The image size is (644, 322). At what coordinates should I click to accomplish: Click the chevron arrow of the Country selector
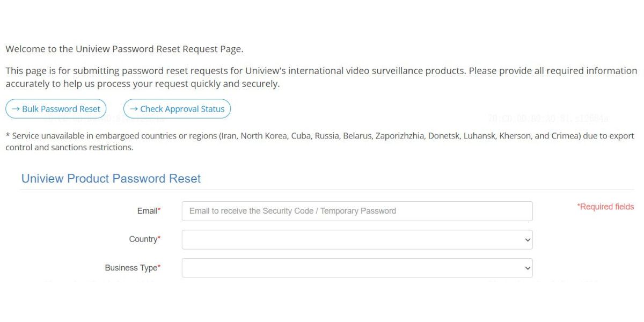[x=527, y=240]
